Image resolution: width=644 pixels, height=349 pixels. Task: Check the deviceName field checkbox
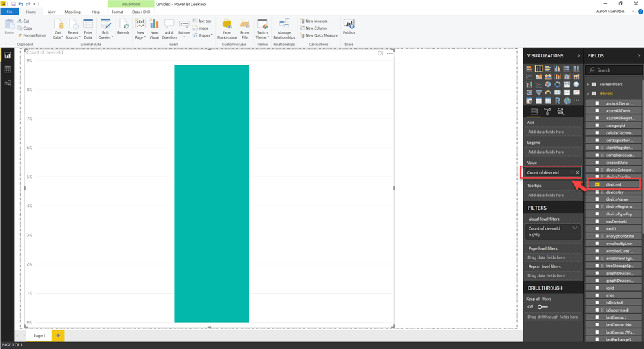click(597, 199)
